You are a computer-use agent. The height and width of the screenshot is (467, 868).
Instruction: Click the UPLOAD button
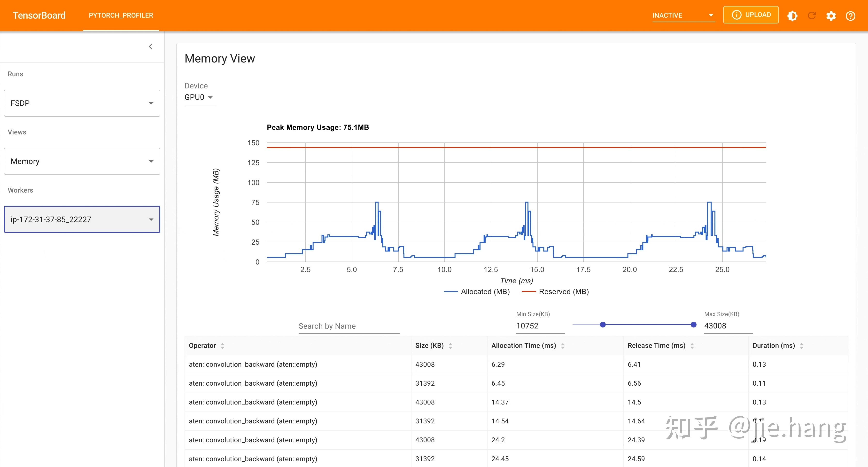point(751,15)
